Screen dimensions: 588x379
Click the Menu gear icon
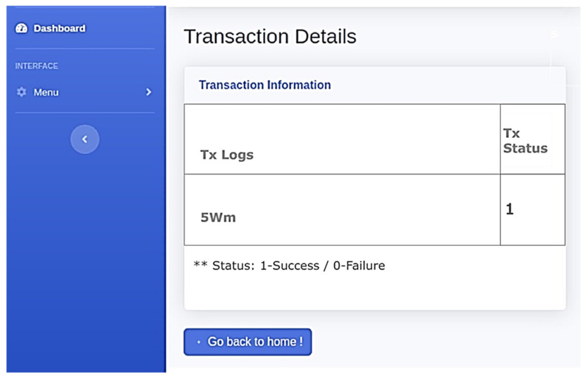pyautogui.click(x=21, y=92)
